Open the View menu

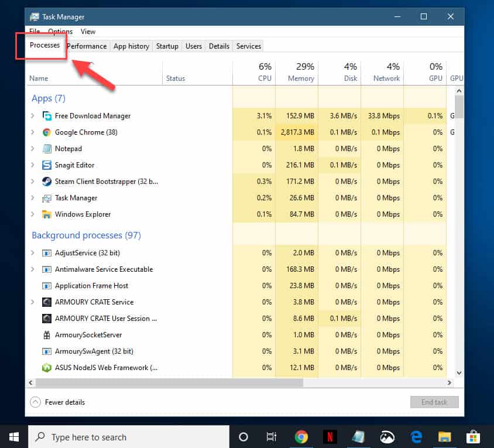(x=88, y=31)
